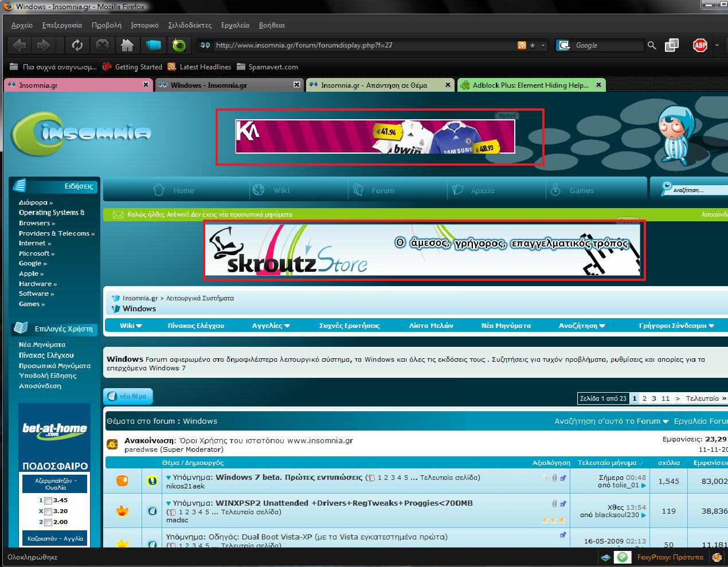Viewport: 728px width, 567px height.
Task: Open the Operating Systems & Browsers news category
Action: [52, 217]
